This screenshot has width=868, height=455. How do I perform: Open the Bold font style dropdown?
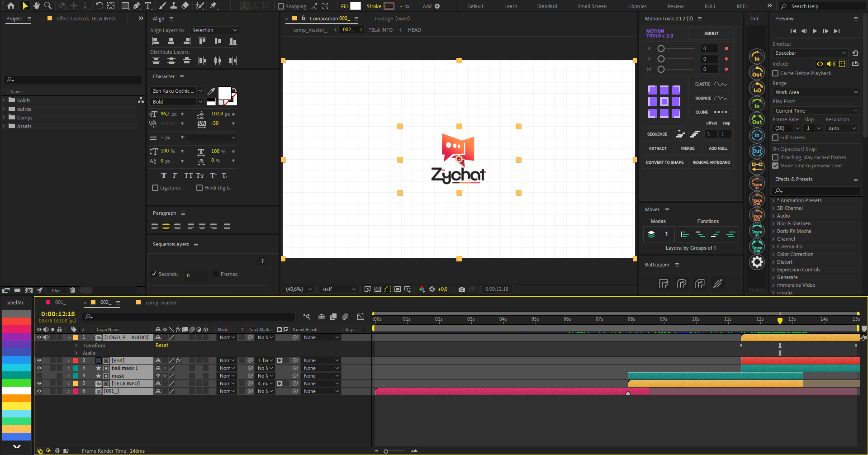pos(177,102)
